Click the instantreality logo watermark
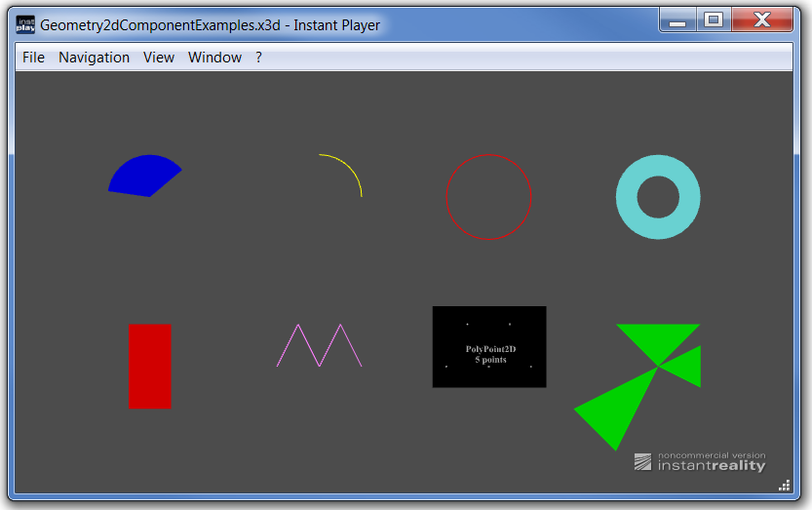This screenshot has height=510, width=812. (700, 462)
